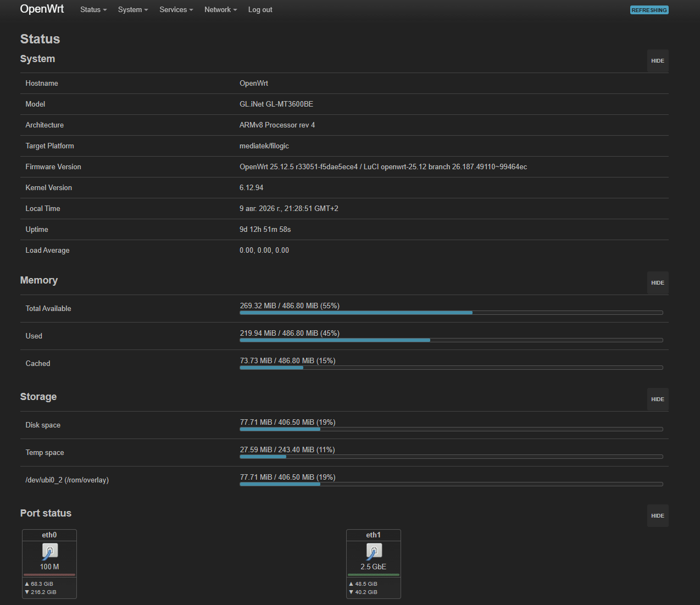
Task: Hide the System section
Action: point(658,61)
